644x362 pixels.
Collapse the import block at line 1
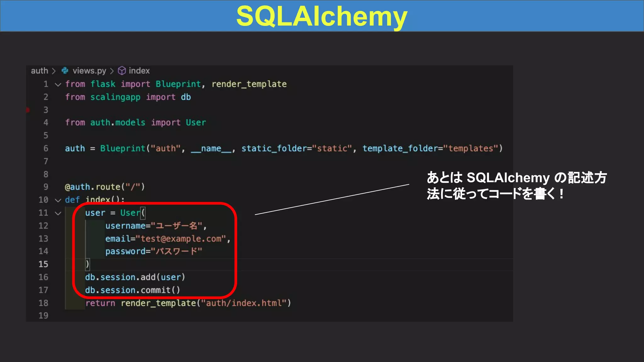click(58, 85)
